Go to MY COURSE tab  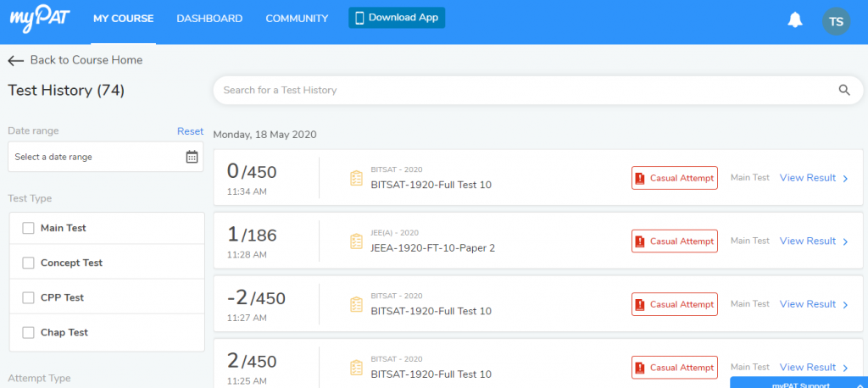point(124,19)
